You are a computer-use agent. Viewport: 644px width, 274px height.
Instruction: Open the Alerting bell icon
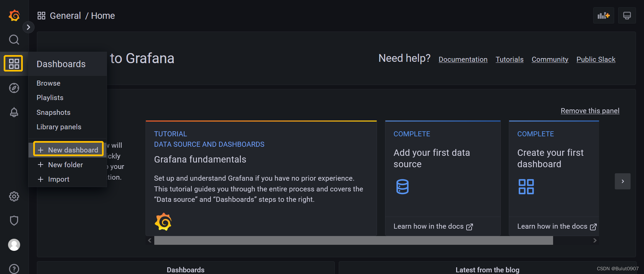click(x=14, y=112)
